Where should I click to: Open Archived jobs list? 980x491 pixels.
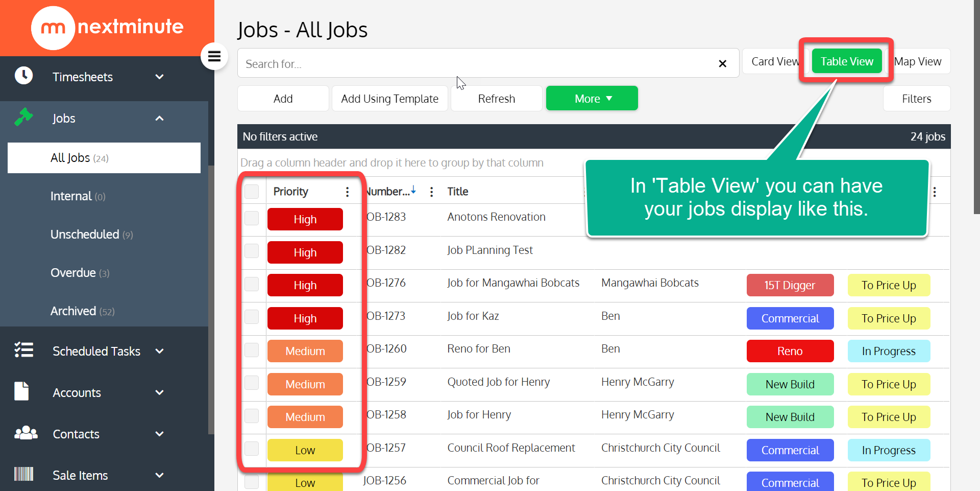82,311
